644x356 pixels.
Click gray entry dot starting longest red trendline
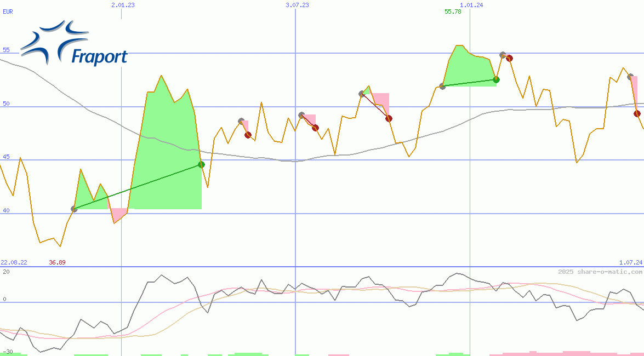[361, 94]
